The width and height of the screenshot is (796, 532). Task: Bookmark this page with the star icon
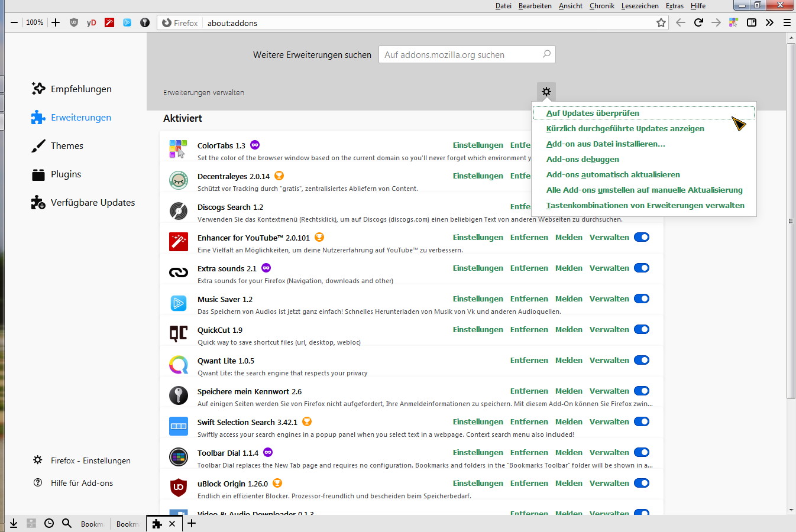click(x=661, y=22)
